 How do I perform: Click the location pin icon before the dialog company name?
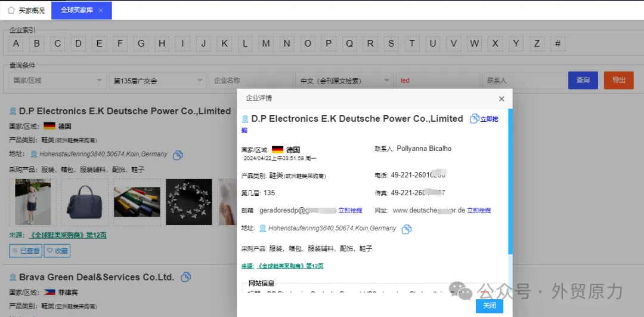pos(245,119)
